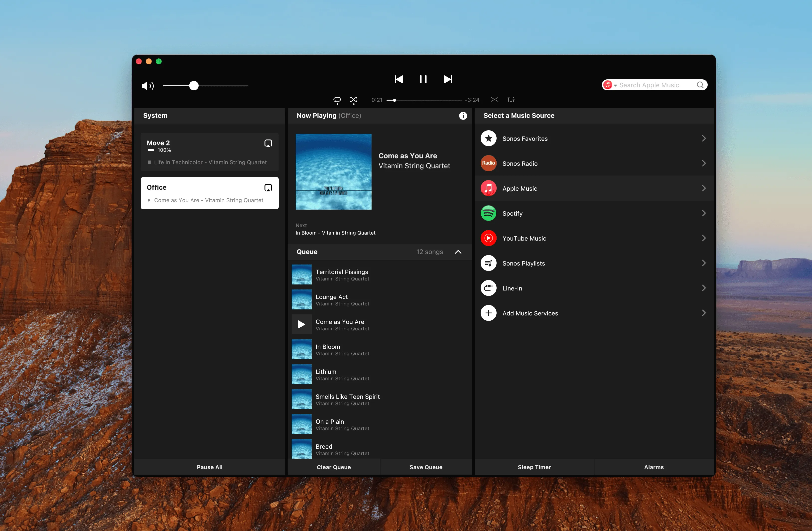This screenshot has width=812, height=531.
Task: Click the Move 2 battery level icon
Action: tap(150, 150)
